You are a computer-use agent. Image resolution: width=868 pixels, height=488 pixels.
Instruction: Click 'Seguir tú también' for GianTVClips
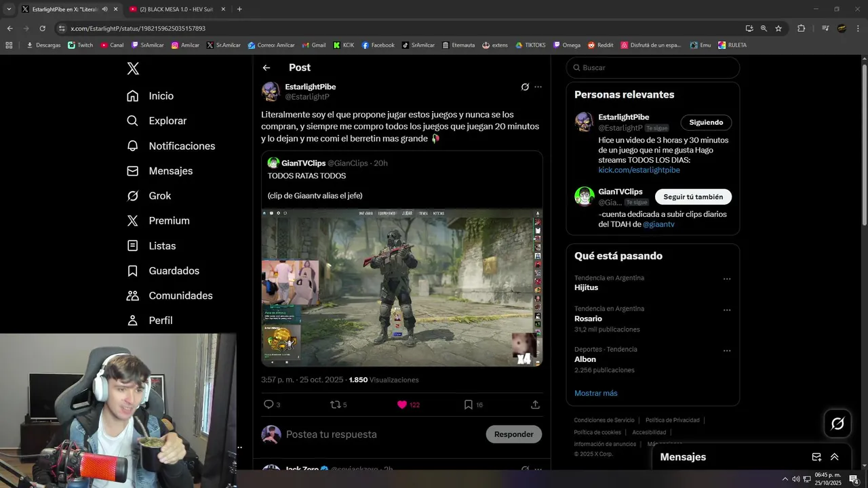tap(693, 197)
